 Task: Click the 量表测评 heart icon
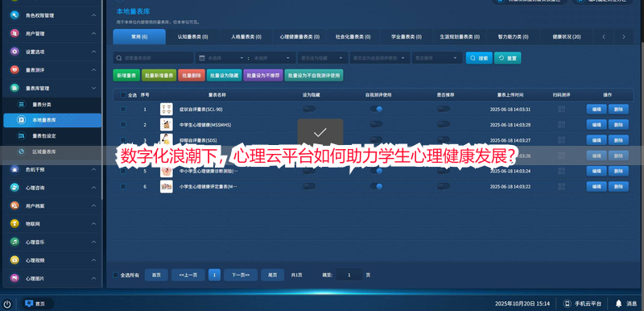coord(14,70)
